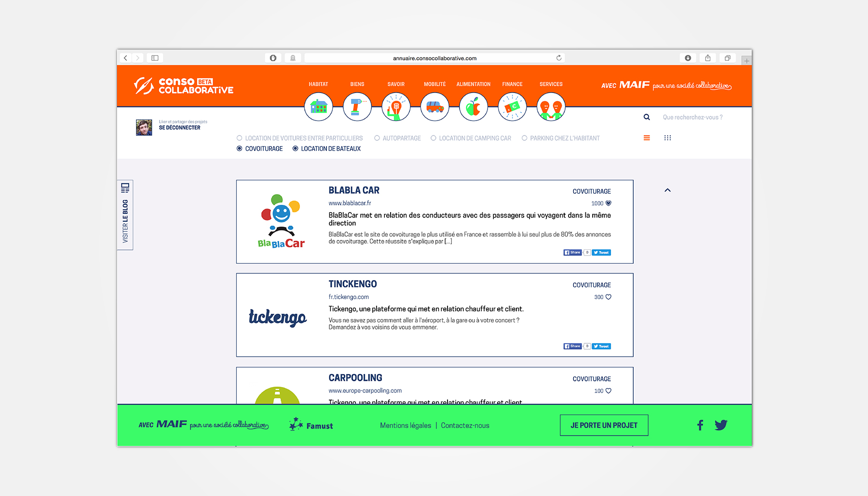
Task: Tweet the Tinckengo listing
Action: 601,346
